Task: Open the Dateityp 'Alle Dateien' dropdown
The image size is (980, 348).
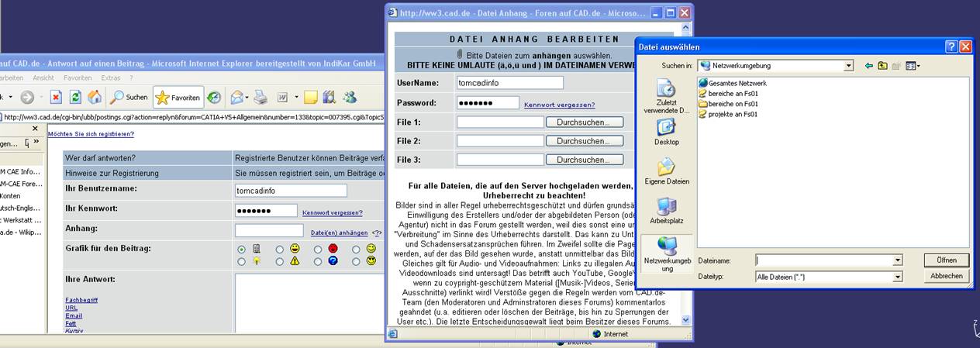Action: [x=897, y=276]
